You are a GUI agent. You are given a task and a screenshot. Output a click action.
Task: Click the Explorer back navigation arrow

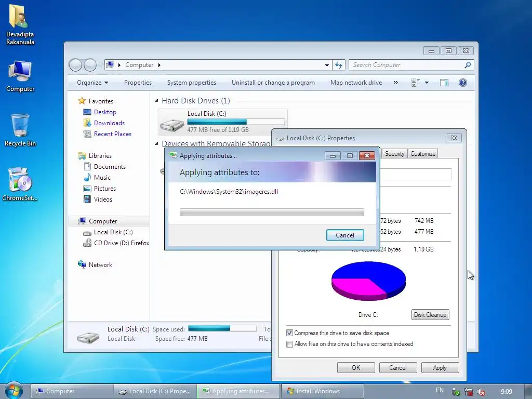[x=75, y=65]
